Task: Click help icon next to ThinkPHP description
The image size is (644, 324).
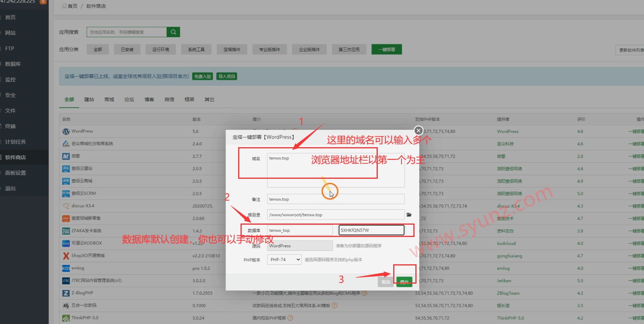Action: [290, 318]
